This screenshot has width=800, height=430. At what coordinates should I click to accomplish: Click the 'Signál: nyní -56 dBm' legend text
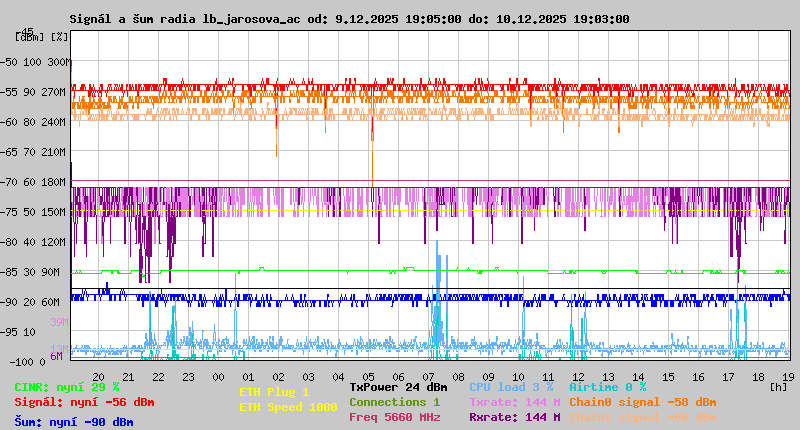(84, 402)
